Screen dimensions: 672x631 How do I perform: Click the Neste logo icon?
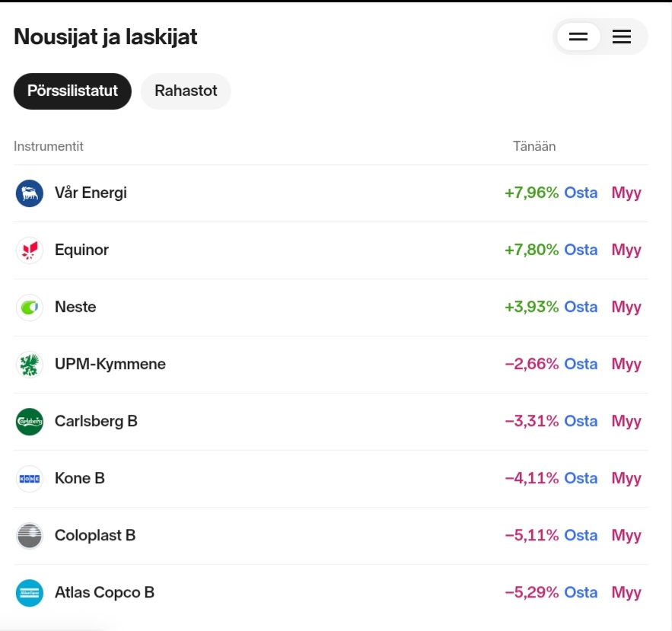pos(30,308)
